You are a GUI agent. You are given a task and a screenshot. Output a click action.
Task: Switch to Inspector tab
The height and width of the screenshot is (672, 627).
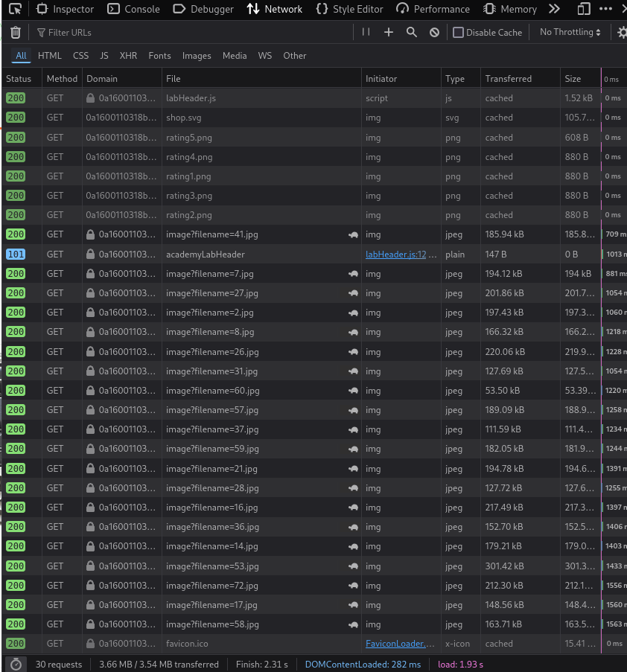pos(65,9)
